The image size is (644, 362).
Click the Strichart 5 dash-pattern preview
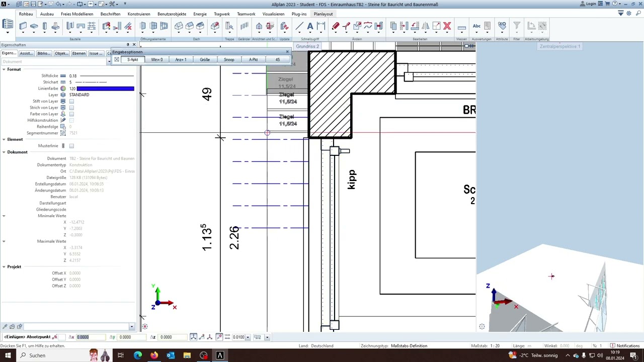click(x=92, y=82)
